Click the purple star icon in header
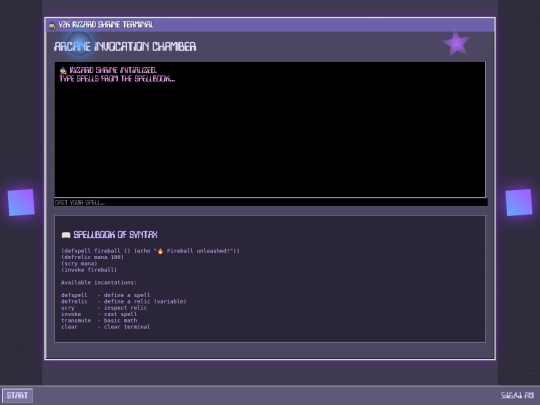The image size is (540, 405). 456,43
